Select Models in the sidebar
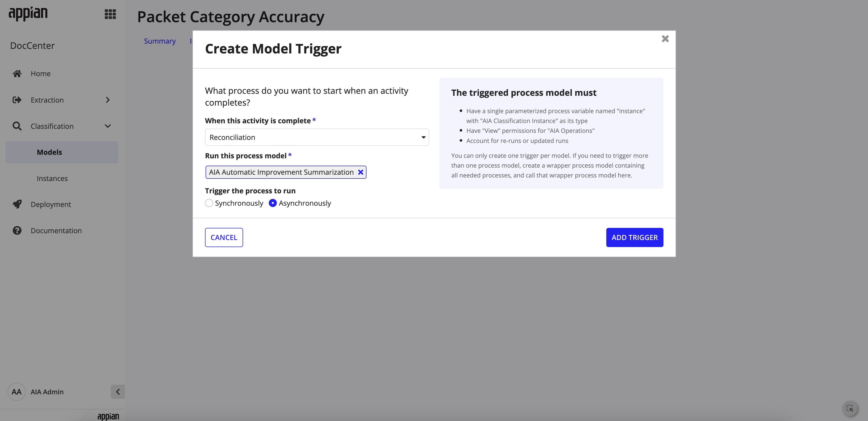The width and height of the screenshot is (868, 421). (50, 152)
